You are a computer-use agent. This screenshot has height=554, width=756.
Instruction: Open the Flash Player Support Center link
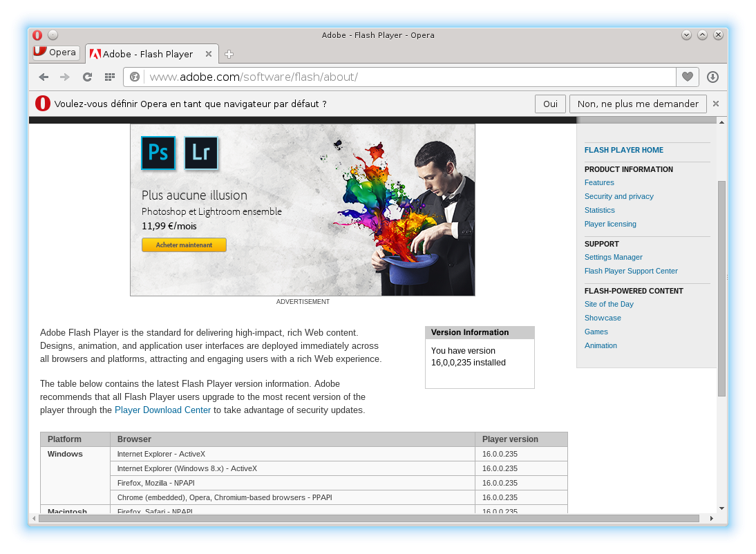click(x=631, y=271)
